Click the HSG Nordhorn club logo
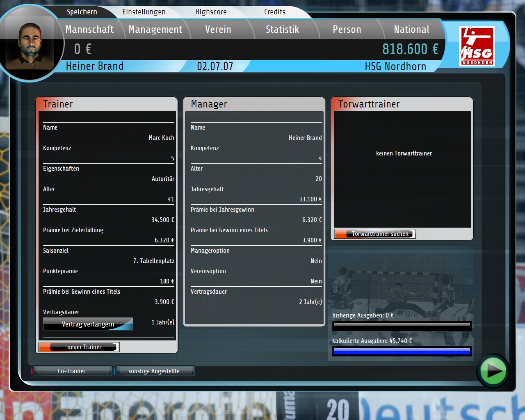Image resolution: width=525 pixels, height=420 pixels. click(477, 46)
